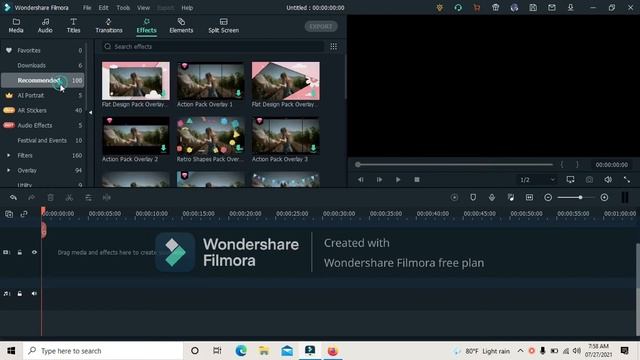Screen dimensions: 640x360
Task: Click the Delete trash icon
Action: 50,198
